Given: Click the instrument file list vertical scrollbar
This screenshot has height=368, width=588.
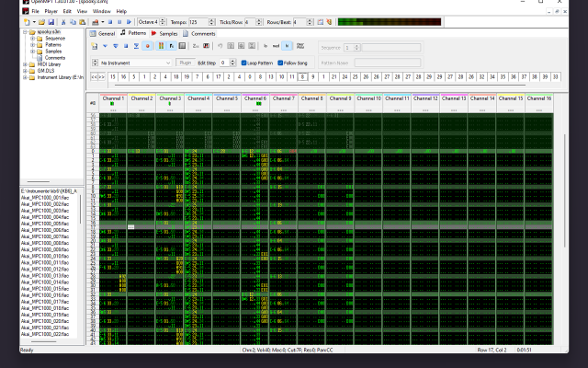Looking at the screenshot, I should point(80,210).
